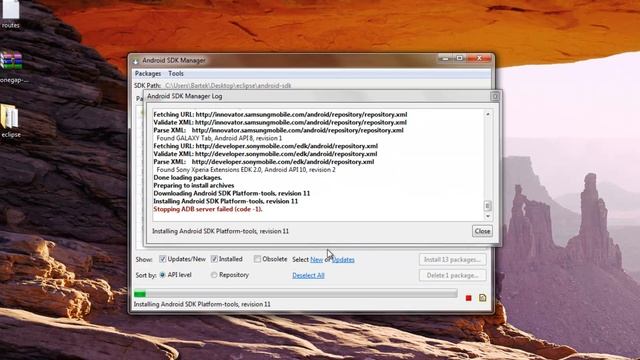Select API level sort option

pyautogui.click(x=162, y=275)
